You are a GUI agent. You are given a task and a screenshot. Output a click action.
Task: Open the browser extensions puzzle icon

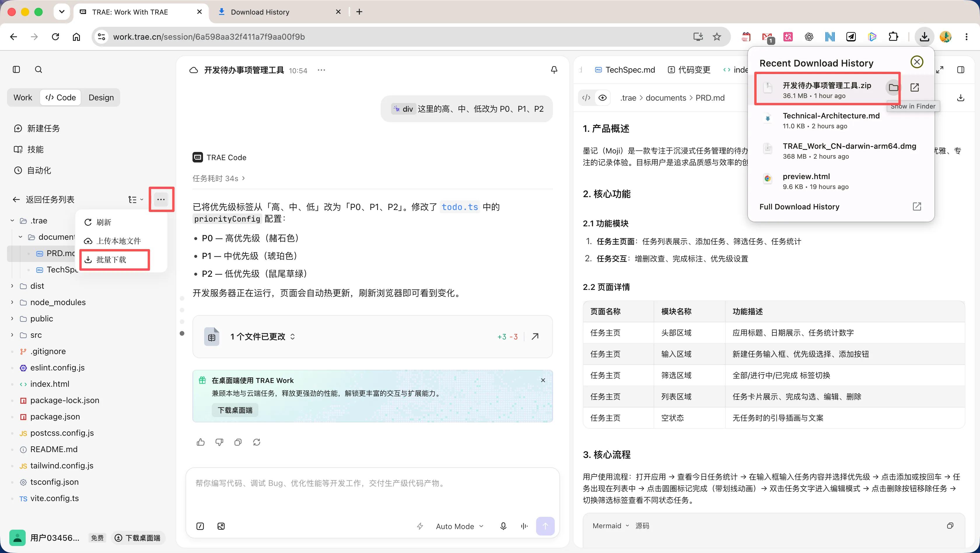tap(893, 37)
